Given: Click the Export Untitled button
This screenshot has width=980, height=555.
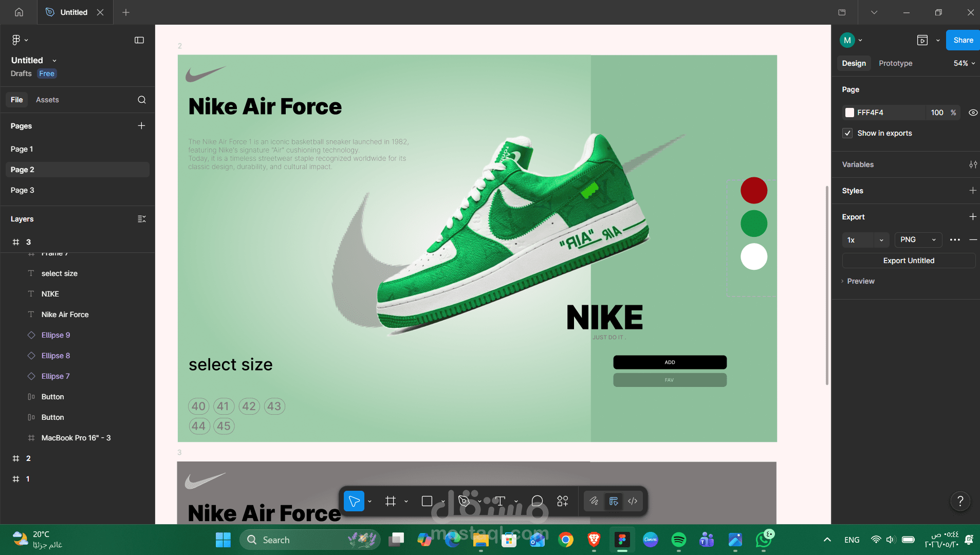Looking at the screenshot, I should 909,261.
